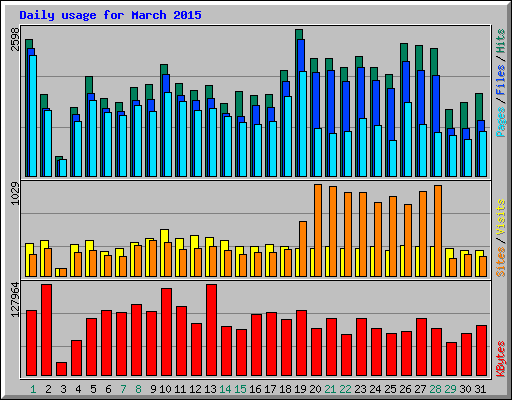Select green day label "28" on x-axis
Screen dimensions: 512x400
pos(435,389)
